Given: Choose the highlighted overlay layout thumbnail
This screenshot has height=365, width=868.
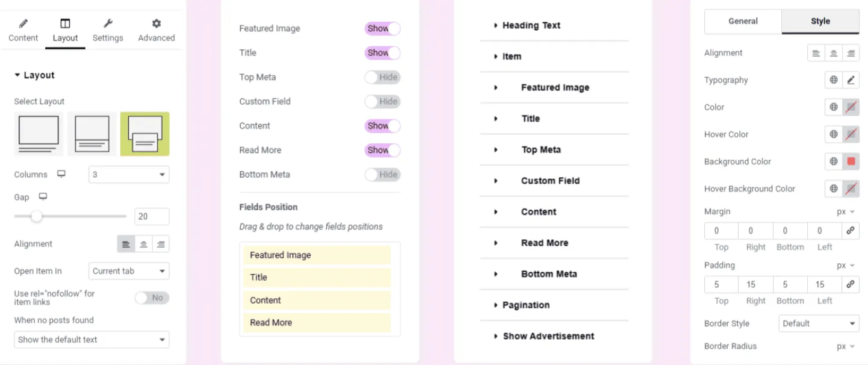Looking at the screenshot, I should click(145, 134).
